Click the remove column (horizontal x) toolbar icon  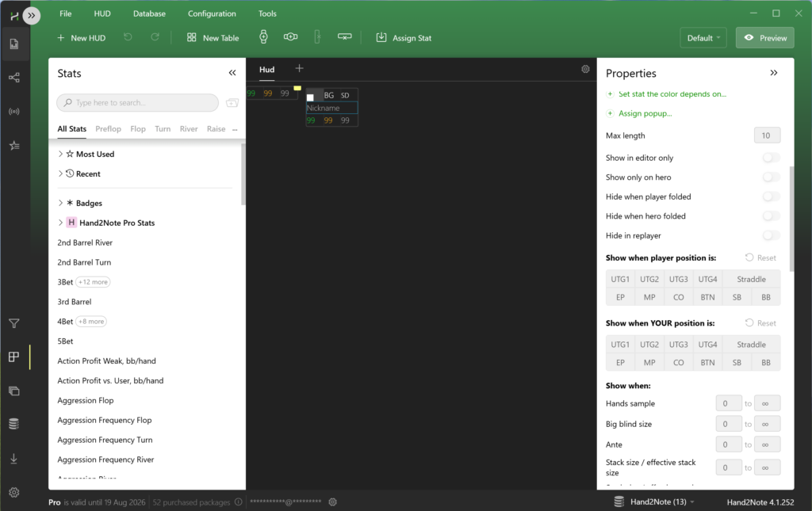[344, 36]
